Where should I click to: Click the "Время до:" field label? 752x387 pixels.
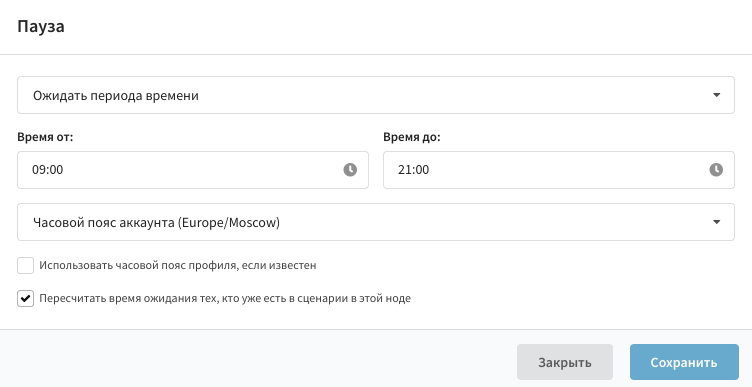pos(411,137)
